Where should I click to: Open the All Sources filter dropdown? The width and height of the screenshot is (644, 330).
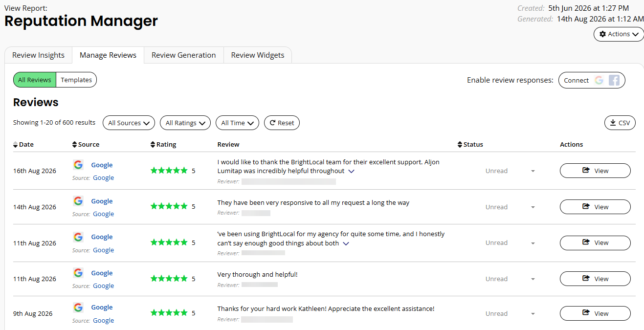point(129,123)
